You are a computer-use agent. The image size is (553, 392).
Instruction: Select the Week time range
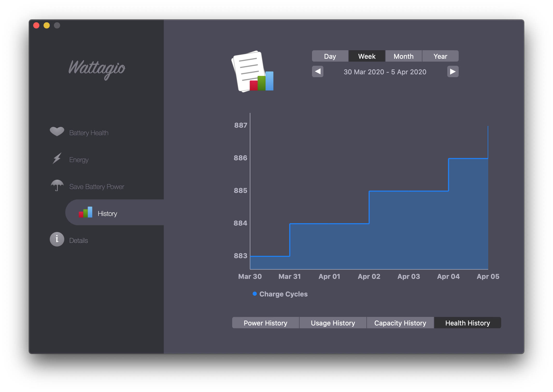[367, 56]
